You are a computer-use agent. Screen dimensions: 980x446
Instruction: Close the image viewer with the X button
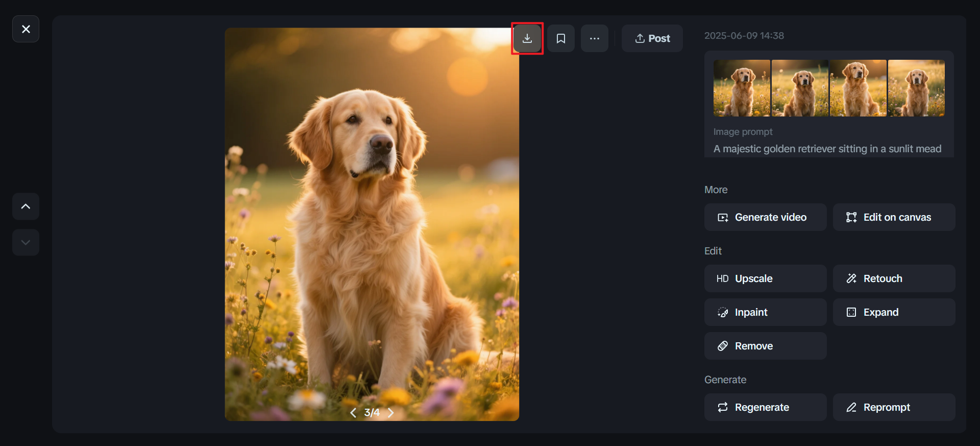[x=26, y=29]
